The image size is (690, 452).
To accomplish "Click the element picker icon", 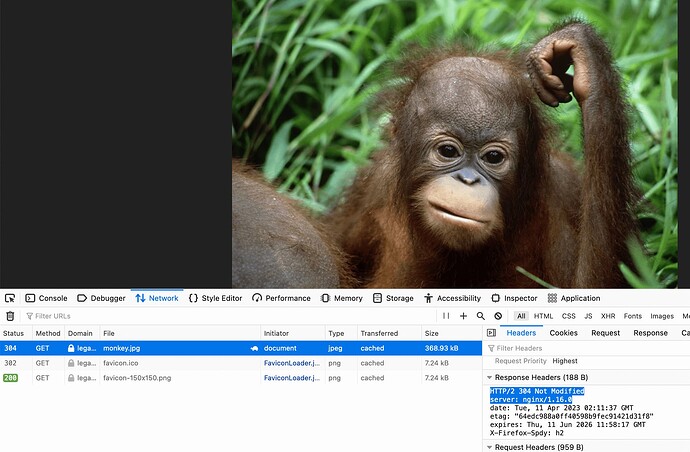I will pos(10,298).
